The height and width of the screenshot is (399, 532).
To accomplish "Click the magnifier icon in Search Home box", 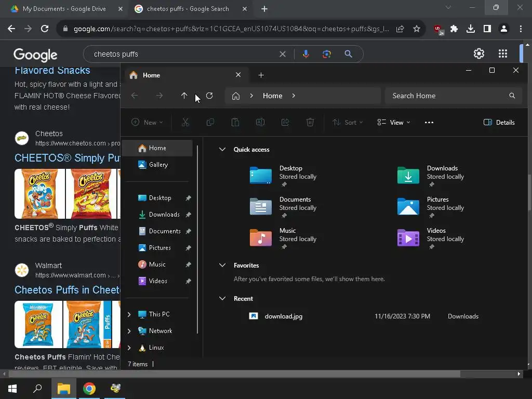I will 512,96.
